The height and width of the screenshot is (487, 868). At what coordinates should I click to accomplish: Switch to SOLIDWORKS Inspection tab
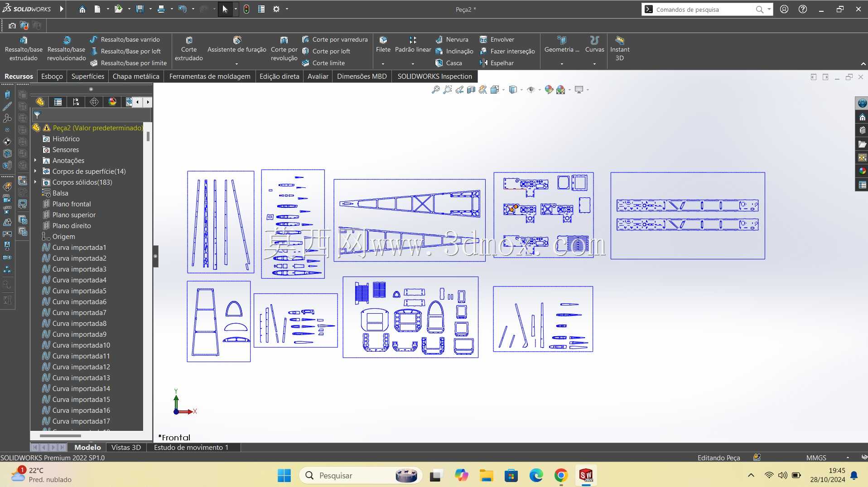point(434,76)
